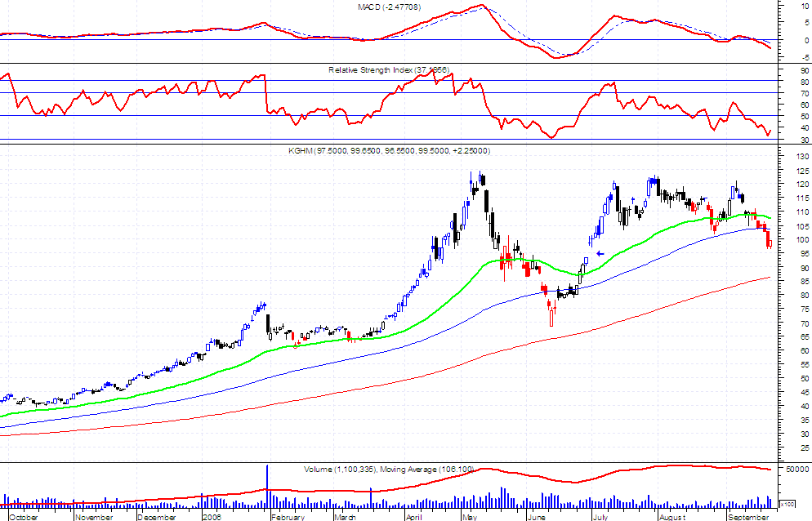
Task: Click the 100 value on the price scale
Action: click(x=803, y=240)
